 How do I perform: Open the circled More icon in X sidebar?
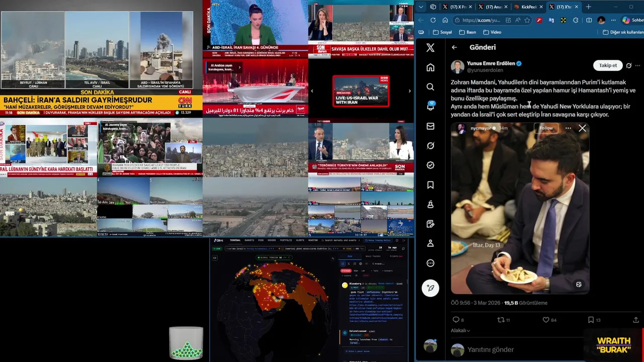tap(430, 263)
